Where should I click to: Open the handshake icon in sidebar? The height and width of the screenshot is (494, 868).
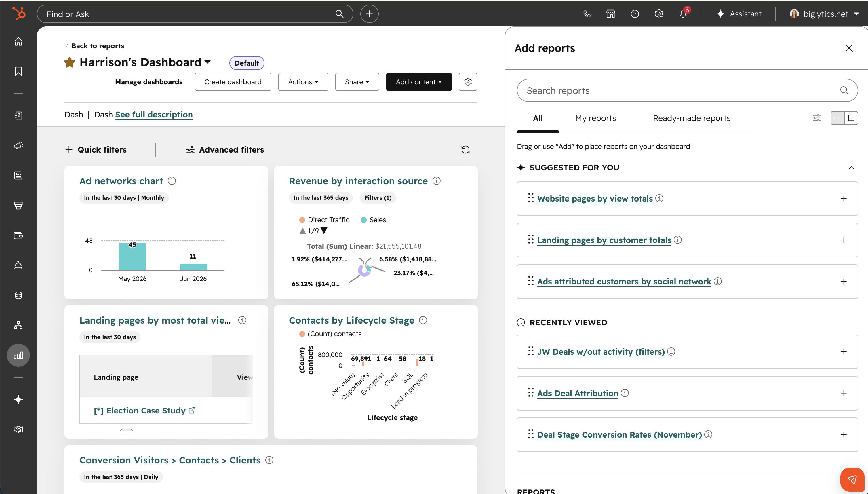(x=18, y=429)
